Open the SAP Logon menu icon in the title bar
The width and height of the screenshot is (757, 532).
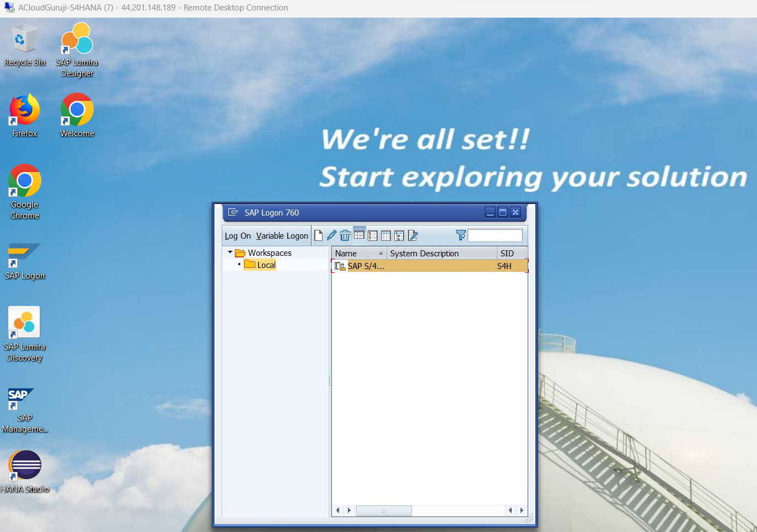(x=233, y=212)
